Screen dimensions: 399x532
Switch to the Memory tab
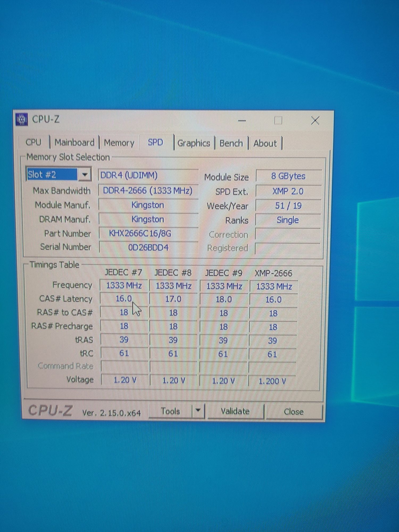[119, 143]
